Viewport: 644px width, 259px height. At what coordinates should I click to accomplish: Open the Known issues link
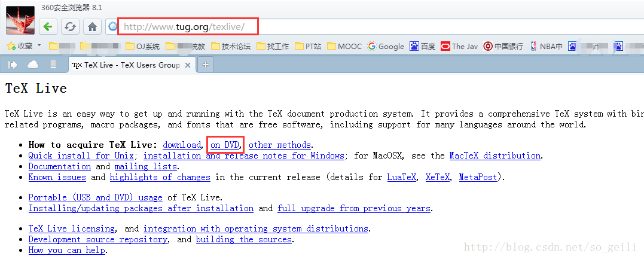click(57, 177)
